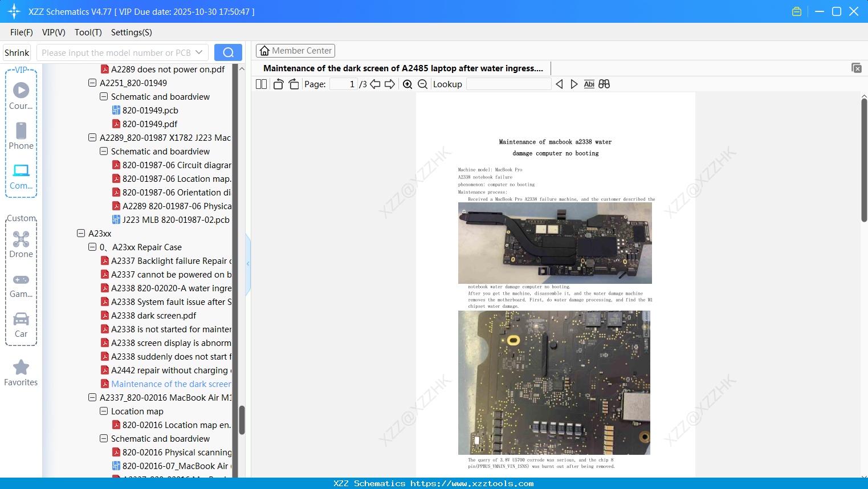Click the sidebar collapse handle
Image resolution: width=868 pixels, height=489 pixels.
click(248, 264)
